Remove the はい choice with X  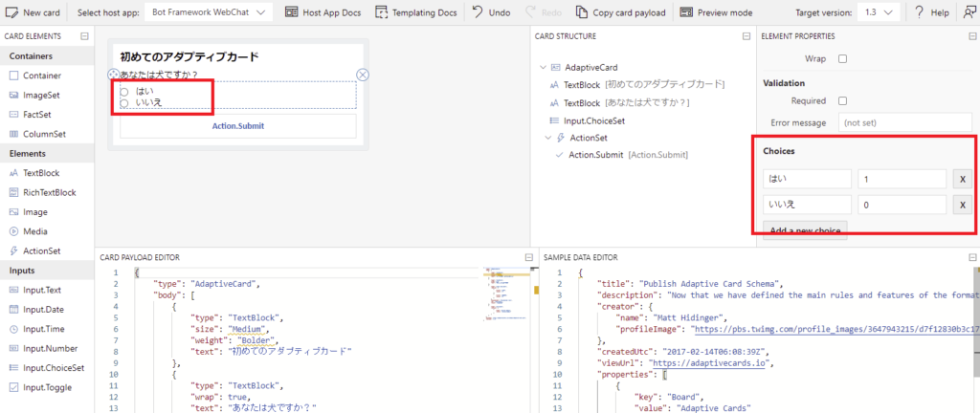click(x=962, y=179)
